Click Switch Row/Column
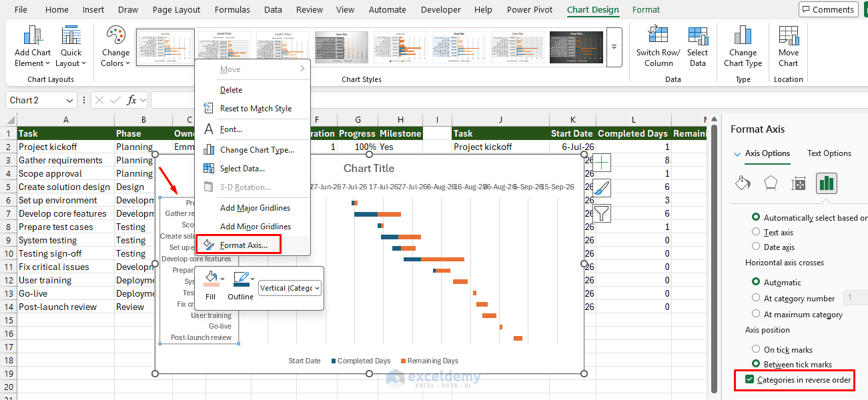 (658, 47)
